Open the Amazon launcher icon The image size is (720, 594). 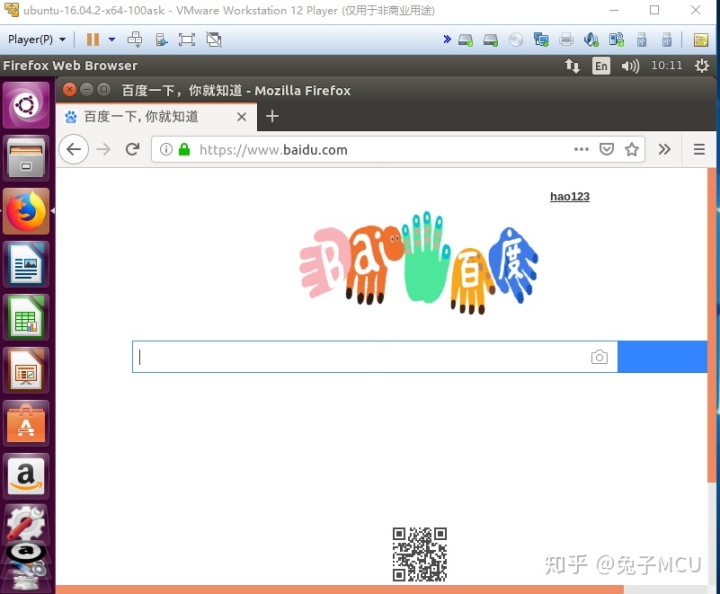tap(26, 476)
